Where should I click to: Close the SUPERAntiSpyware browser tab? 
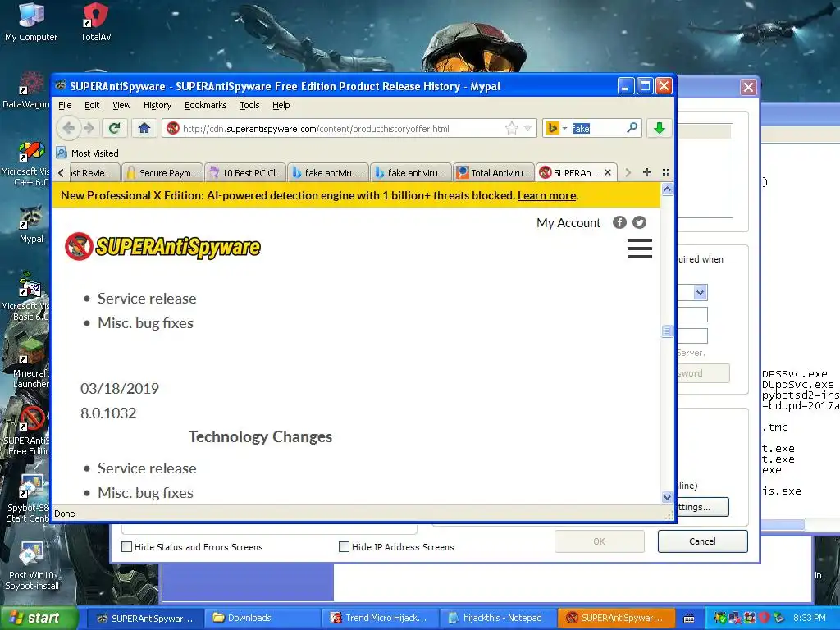[608, 172]
